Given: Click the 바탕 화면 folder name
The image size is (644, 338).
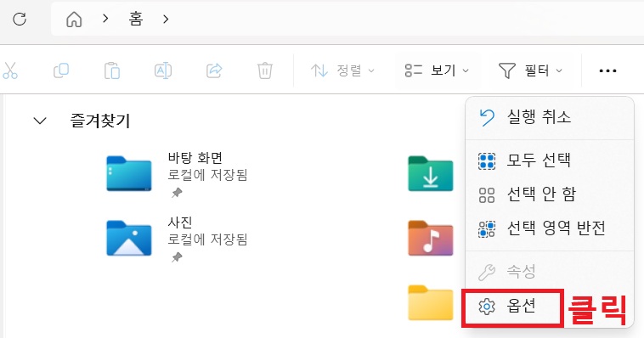Looking at the screenshot, I should tap(195, 158).
